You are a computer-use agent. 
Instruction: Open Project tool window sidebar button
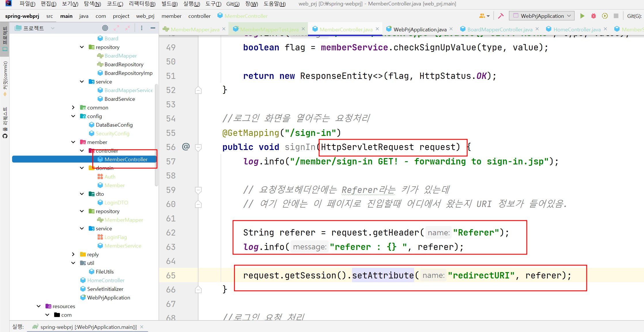(5, 39)
